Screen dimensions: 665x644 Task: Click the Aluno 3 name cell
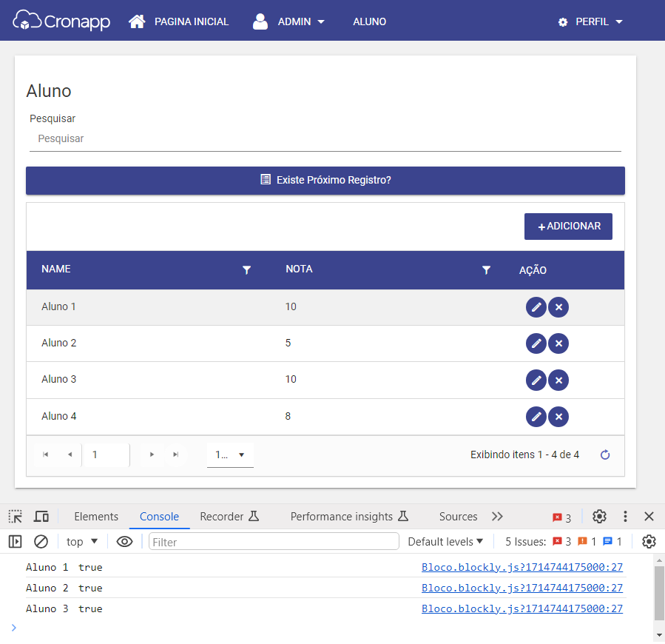point(59,380)
